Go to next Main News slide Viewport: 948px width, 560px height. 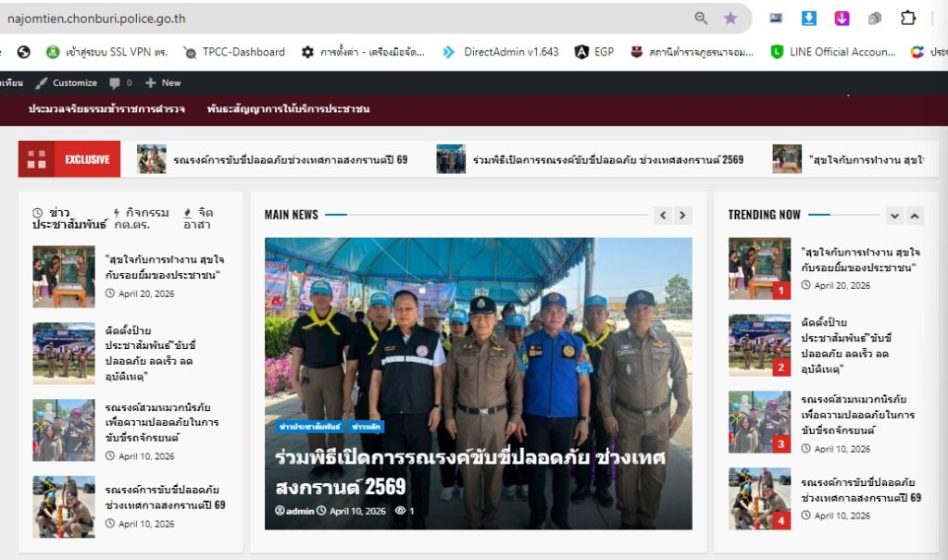pos(682,216)
